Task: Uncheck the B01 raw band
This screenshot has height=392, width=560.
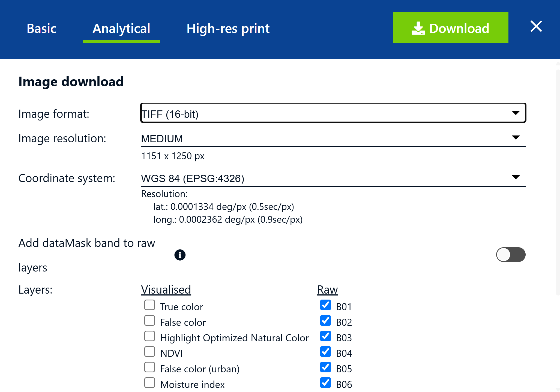Action: [x=325, y=305]
